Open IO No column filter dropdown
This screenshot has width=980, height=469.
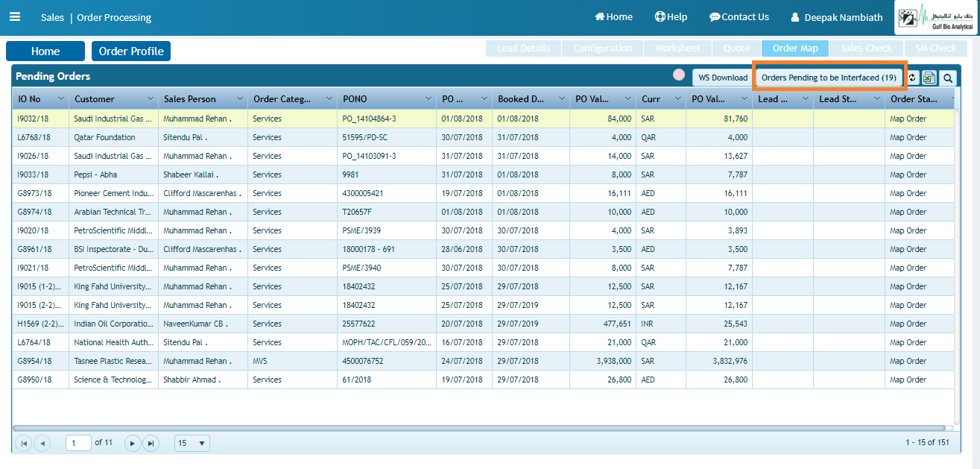pos(60,99)
